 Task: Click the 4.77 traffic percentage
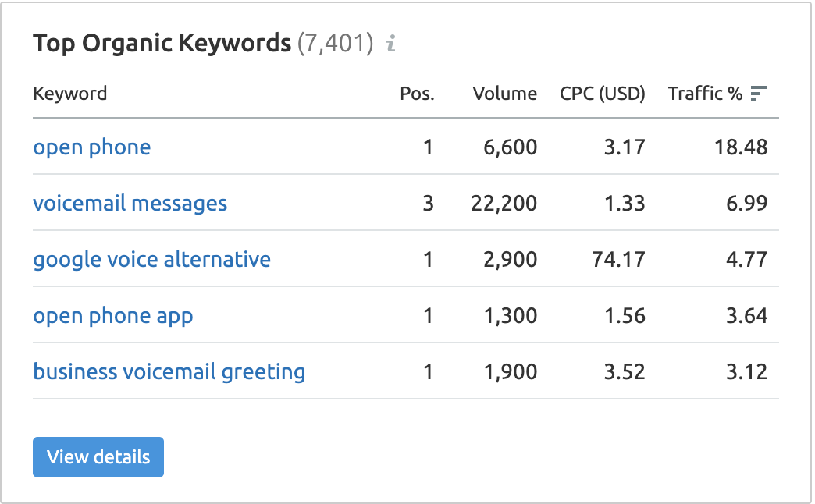click(747, 259)
